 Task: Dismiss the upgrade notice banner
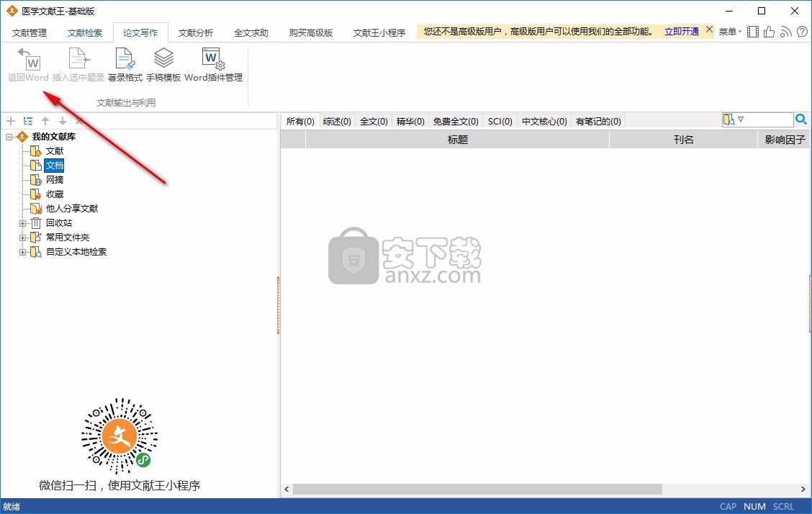coord(710,30)
